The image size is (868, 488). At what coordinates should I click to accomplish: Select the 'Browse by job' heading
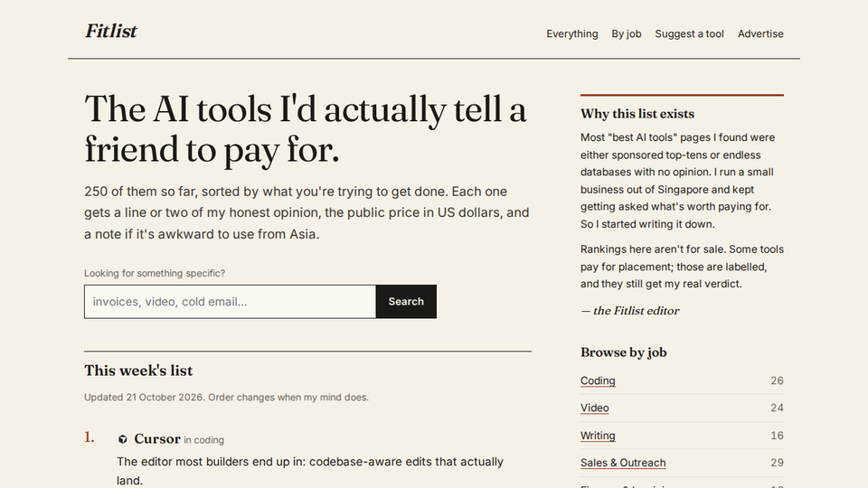623,352
